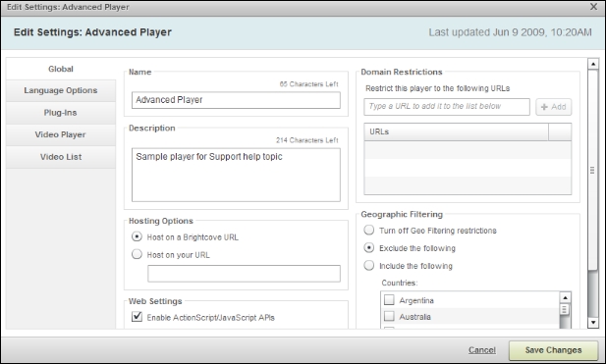Click the 'Last updated Jun 9 2009, 10:20AM' text
The width and height of the screenshot is (606, 364).
click(510, 32)
